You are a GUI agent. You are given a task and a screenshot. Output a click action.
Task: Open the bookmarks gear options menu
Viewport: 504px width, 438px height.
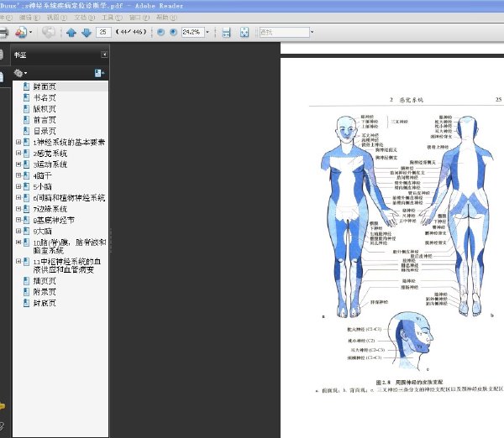click(x=20, y=73)
